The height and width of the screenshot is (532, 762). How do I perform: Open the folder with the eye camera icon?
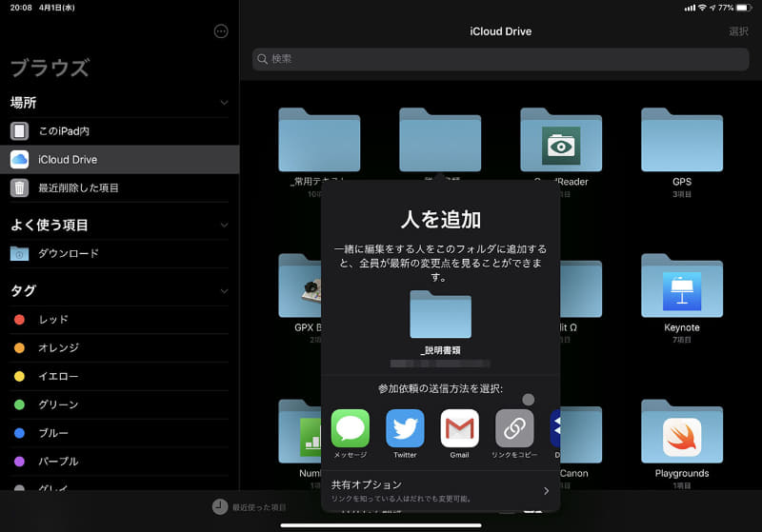coord(561,140)
